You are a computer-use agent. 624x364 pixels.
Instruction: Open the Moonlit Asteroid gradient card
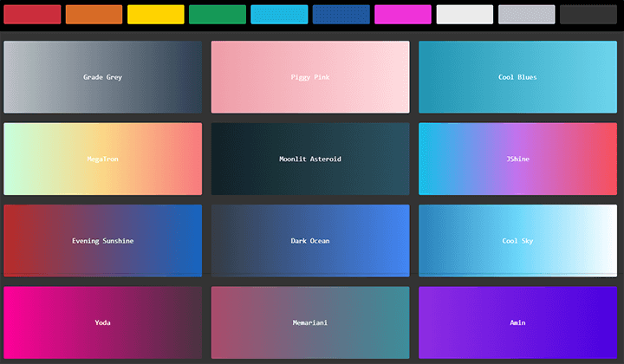[310, 159]
